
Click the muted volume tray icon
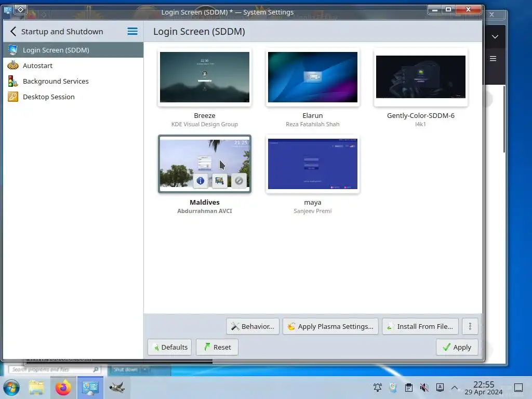[424, 387]
